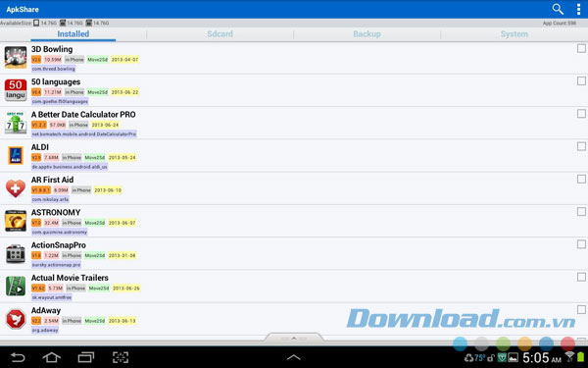Image resolution: width=588 pixels, height=368 pixels.
Task: Check the ActionSnapPro checkbox
Action: coord(581,244)
